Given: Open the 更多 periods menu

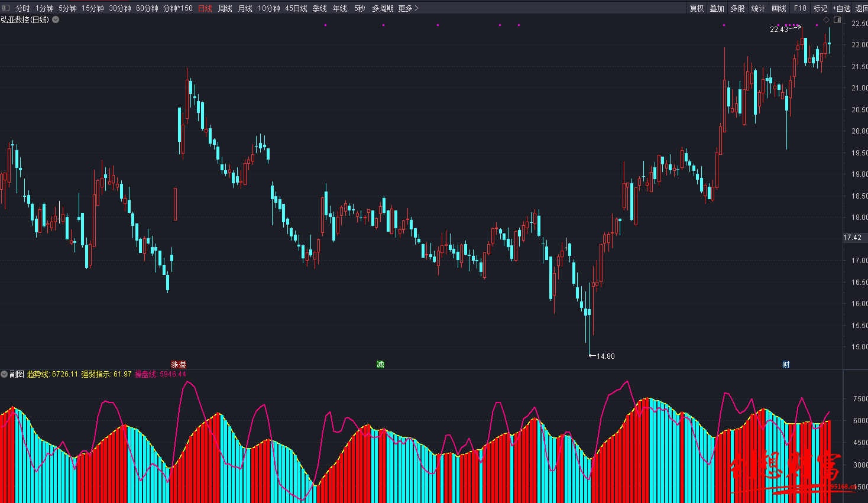Looking at the screenshot, I should pyautogui.click(x=408, y=8).
